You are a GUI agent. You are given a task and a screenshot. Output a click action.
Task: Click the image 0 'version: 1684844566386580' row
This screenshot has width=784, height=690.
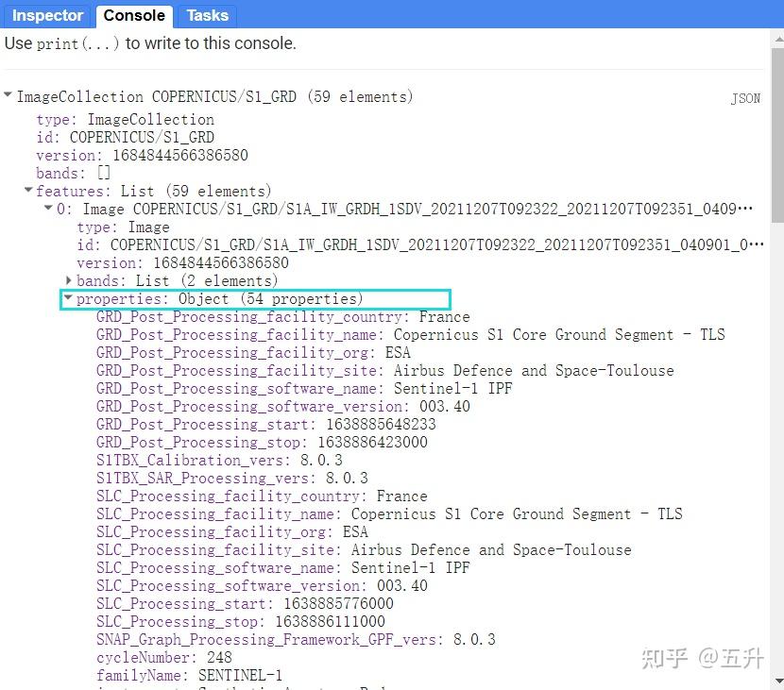[x=182, y=262]
